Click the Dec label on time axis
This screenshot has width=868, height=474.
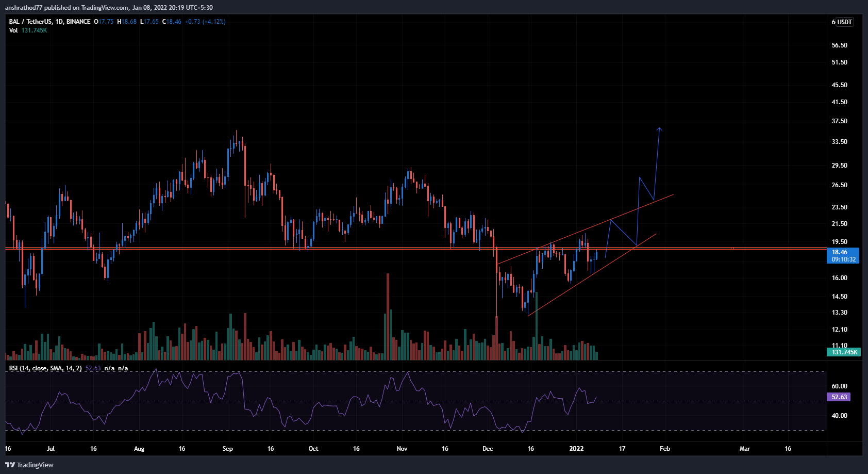pos(488,449)
